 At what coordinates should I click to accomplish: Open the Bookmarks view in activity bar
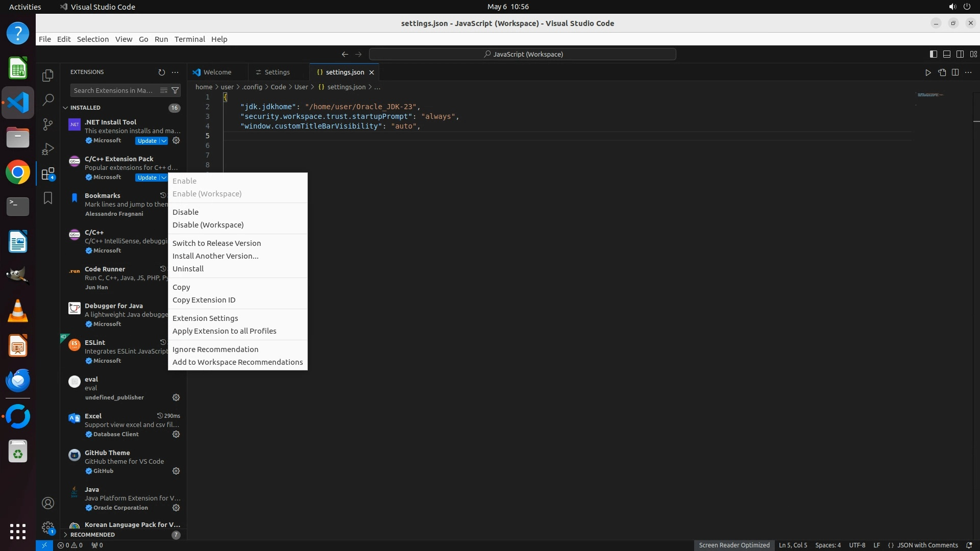tap(48, 198)
